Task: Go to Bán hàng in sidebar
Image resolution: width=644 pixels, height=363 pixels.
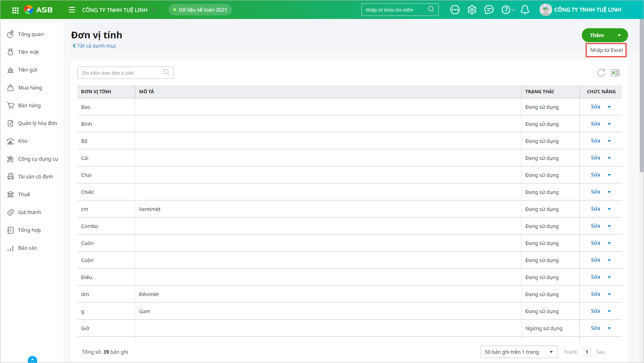Action: (x=29, y=106)
